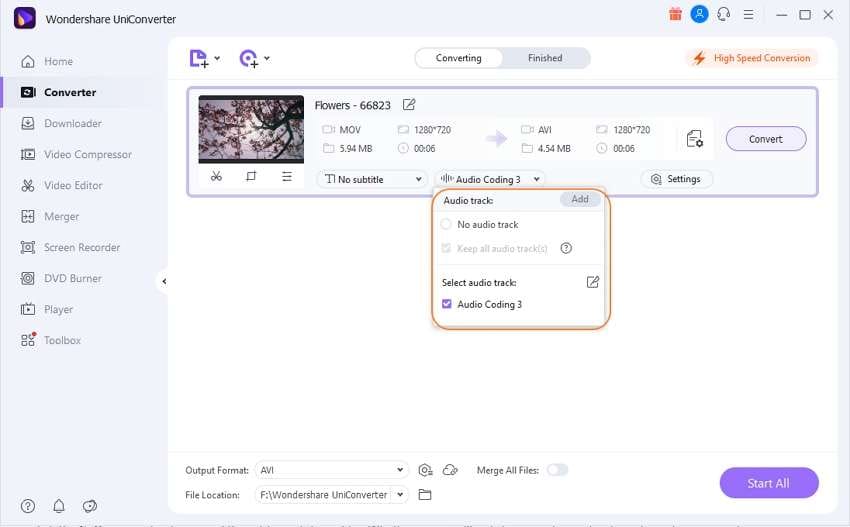Image resolution: width=850 pixels, height=527 pixels.
Task: Open the load DVD dropdown arrow
Action: [x=267, y=58]
